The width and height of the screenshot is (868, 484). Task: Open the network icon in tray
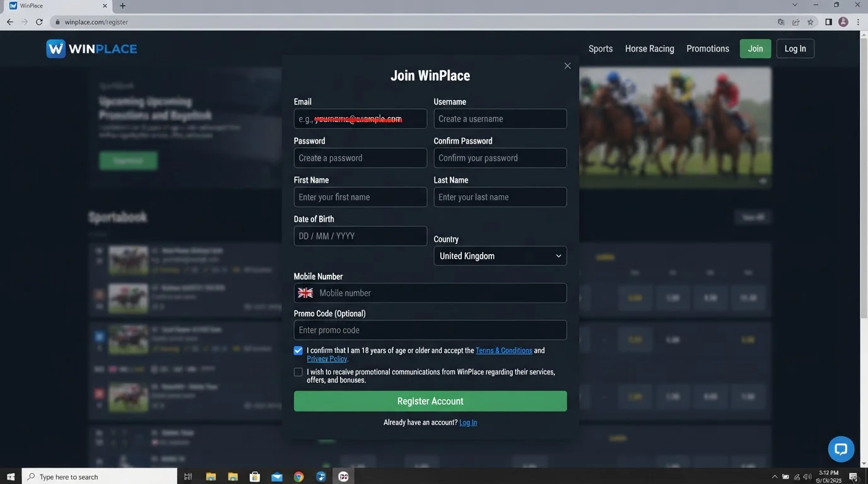[x=797, y=477]
